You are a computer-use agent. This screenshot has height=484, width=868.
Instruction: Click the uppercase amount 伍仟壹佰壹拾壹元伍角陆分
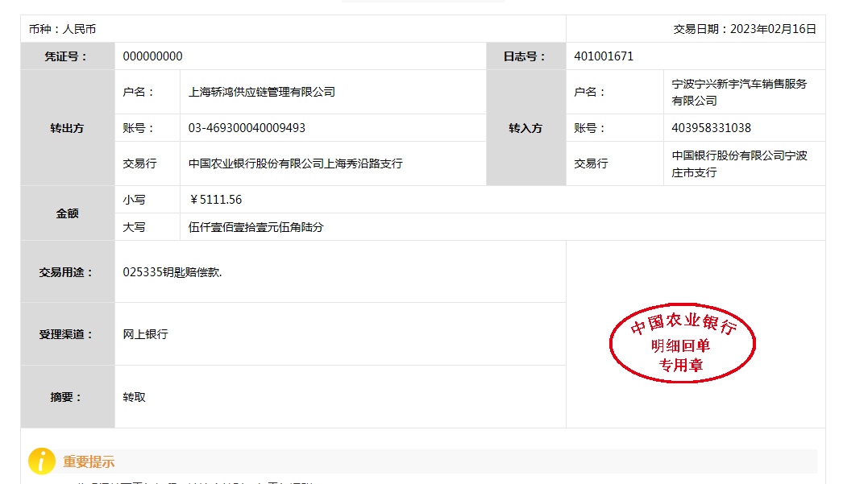click(255, 227)
